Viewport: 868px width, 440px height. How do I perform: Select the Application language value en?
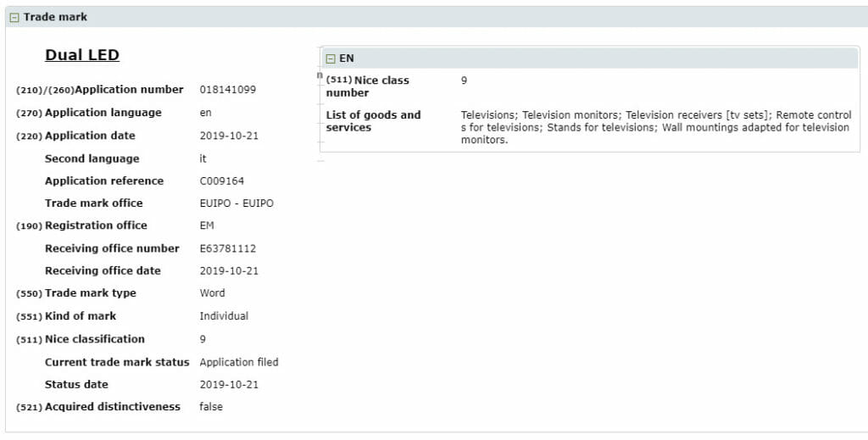tap(205, 113)
